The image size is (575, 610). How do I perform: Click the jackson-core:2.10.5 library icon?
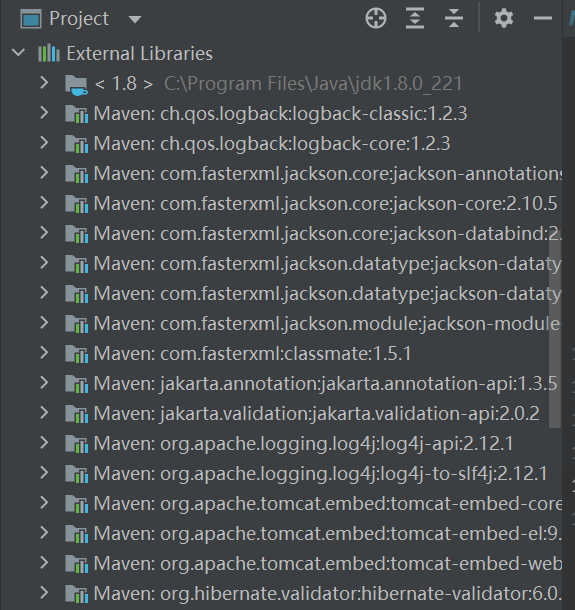point(76,204)
